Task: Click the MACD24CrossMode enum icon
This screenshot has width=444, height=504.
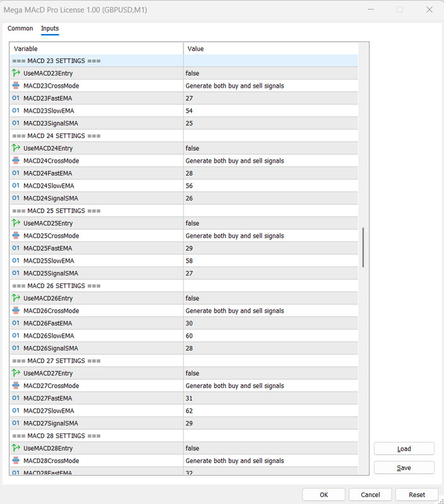Action: click(x=16, y=161)
